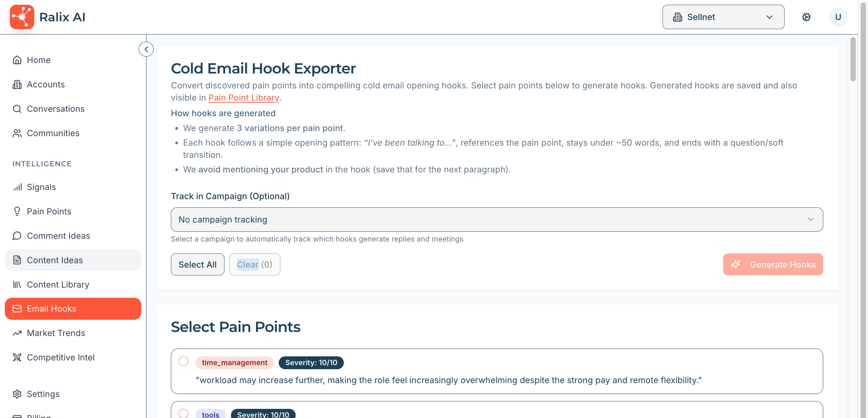Switch to the Email Hooks section

(52, 309)
